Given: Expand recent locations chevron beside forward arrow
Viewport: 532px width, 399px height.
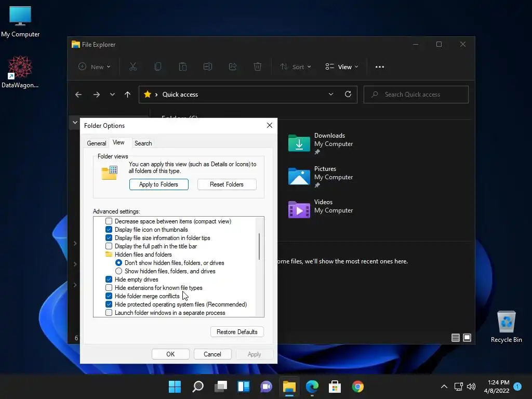Looking at the screenshot, I should coord(112,95).
